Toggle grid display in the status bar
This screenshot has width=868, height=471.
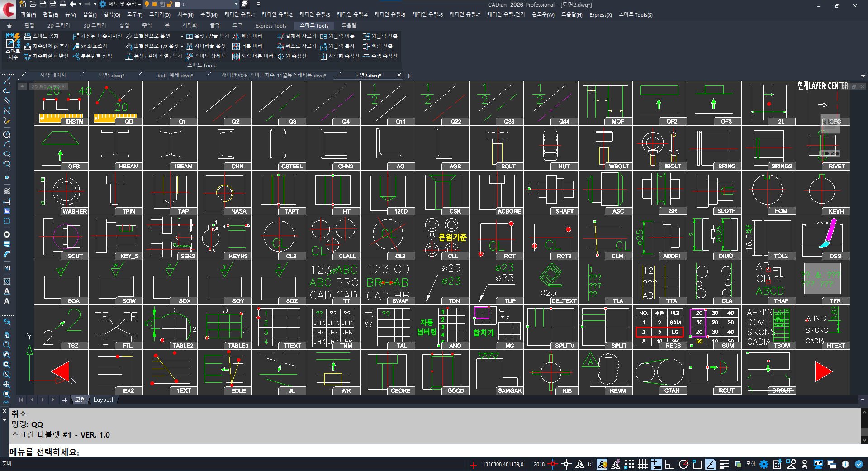(x=643, y=464)
